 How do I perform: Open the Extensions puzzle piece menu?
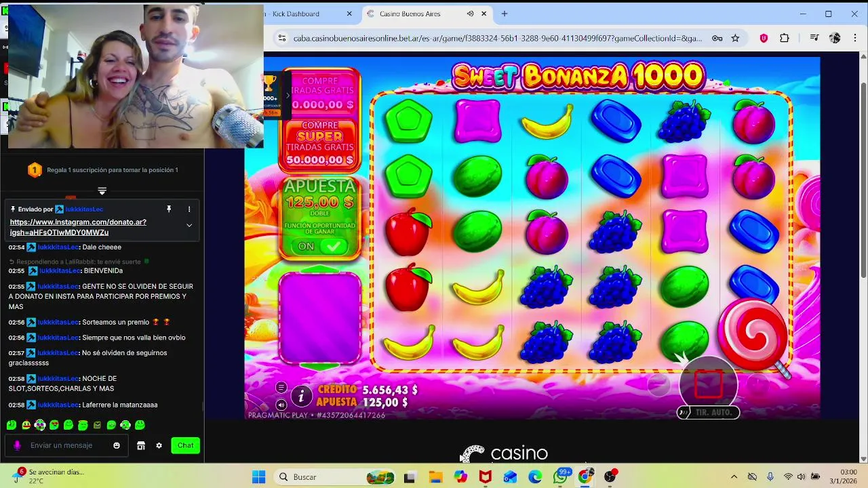[x=785, y=39]
